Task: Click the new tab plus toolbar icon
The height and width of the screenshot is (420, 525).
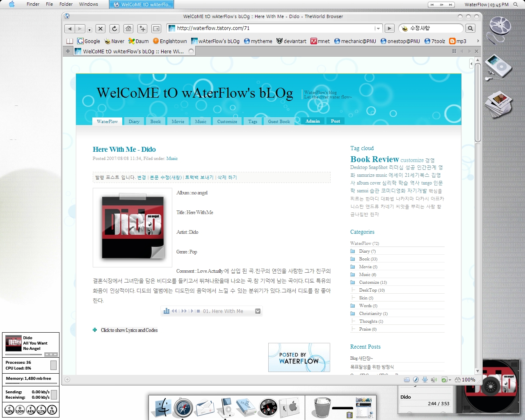Action: click(x=142, y=29)
